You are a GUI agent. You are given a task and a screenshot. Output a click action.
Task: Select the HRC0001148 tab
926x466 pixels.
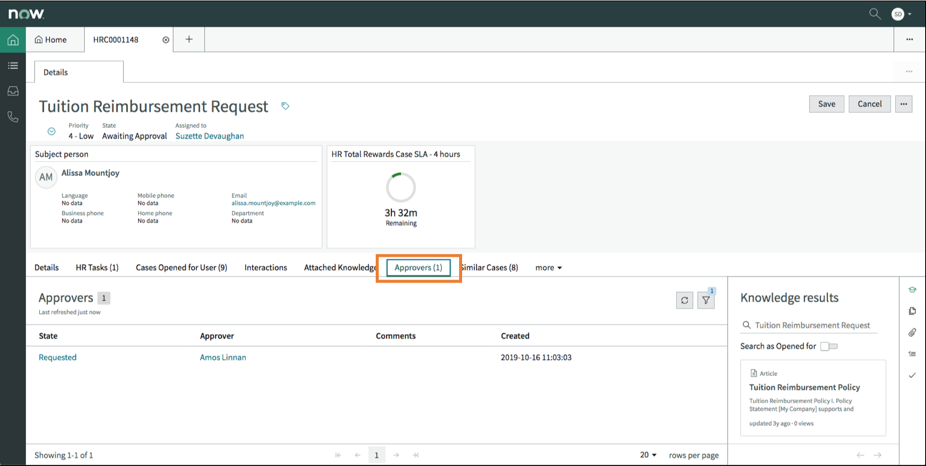(116, 40)
